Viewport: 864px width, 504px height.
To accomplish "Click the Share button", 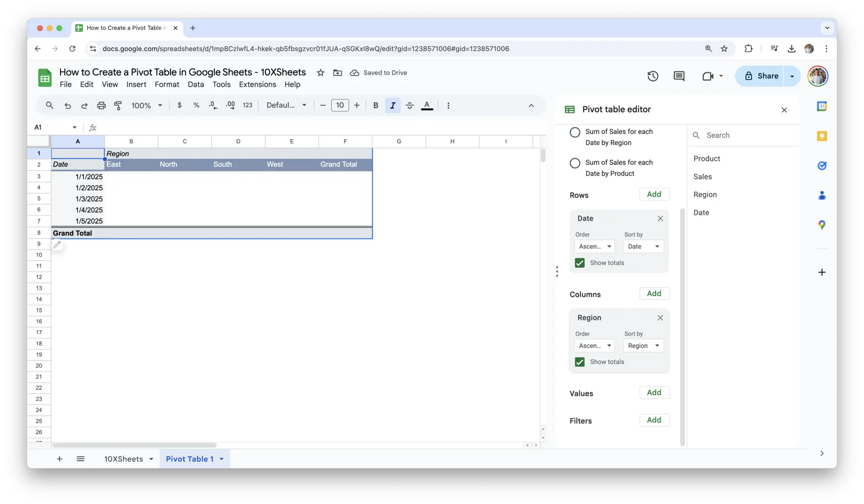I will click(761, 76).
